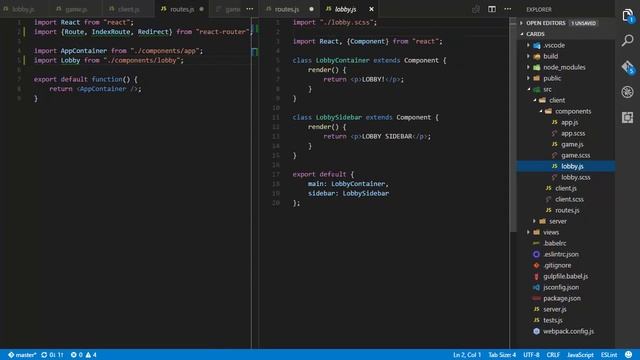Click the gulpfile.babel.js file icon
Image resolution: width=640 pixels, height=360 pixels.
pyautogui.click(x=536, y=276)
